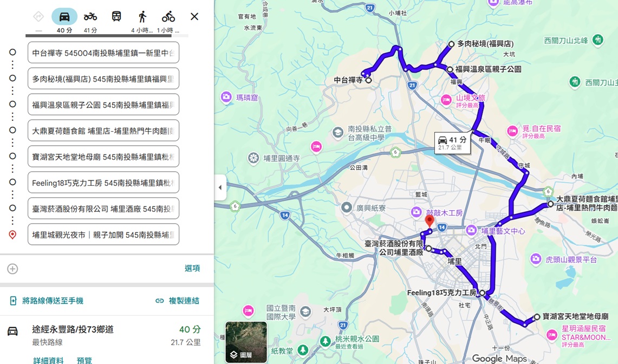Open route 選項 options

click(x=192, y=268)
